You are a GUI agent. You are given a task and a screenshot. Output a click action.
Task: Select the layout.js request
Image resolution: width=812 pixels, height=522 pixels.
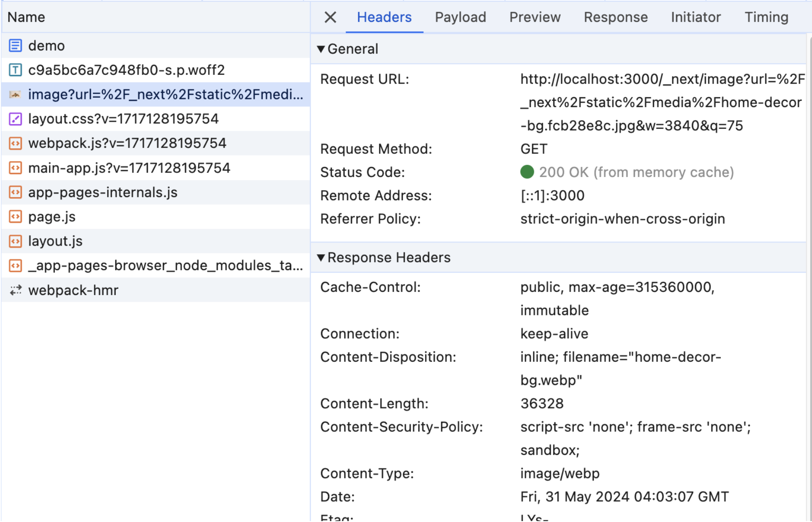coord(55,241)
